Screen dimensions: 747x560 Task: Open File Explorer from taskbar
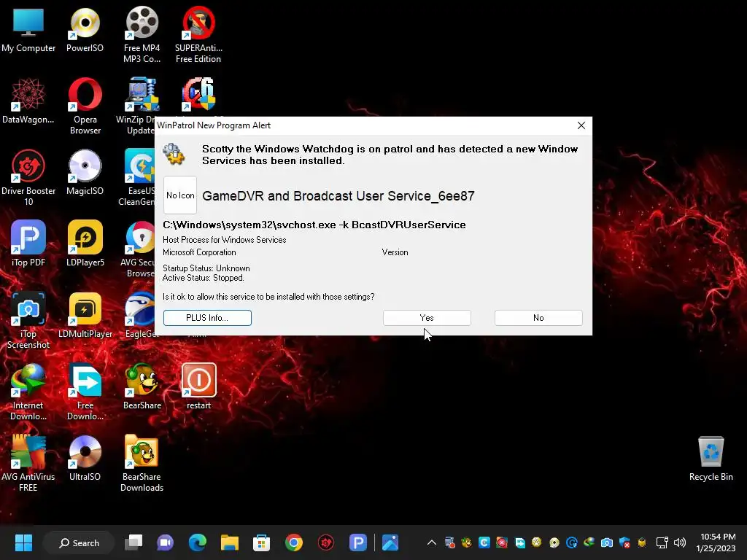[x=229, y=542]
